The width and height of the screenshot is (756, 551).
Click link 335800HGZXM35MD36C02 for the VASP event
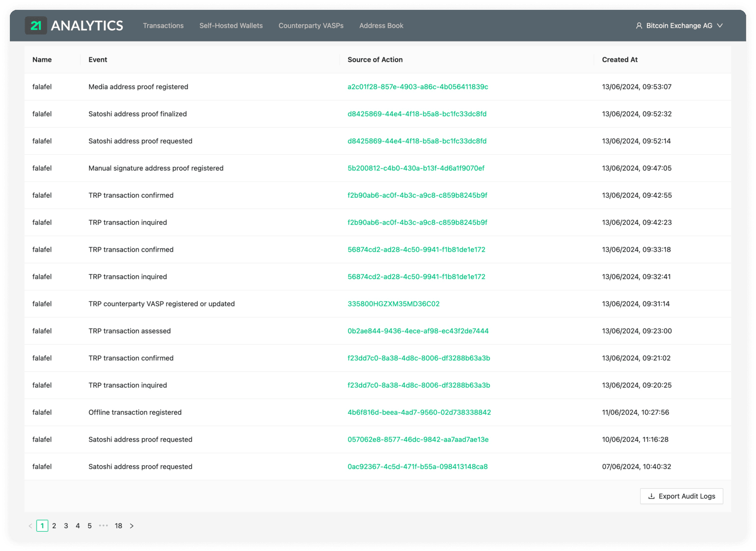coord(393,304)
